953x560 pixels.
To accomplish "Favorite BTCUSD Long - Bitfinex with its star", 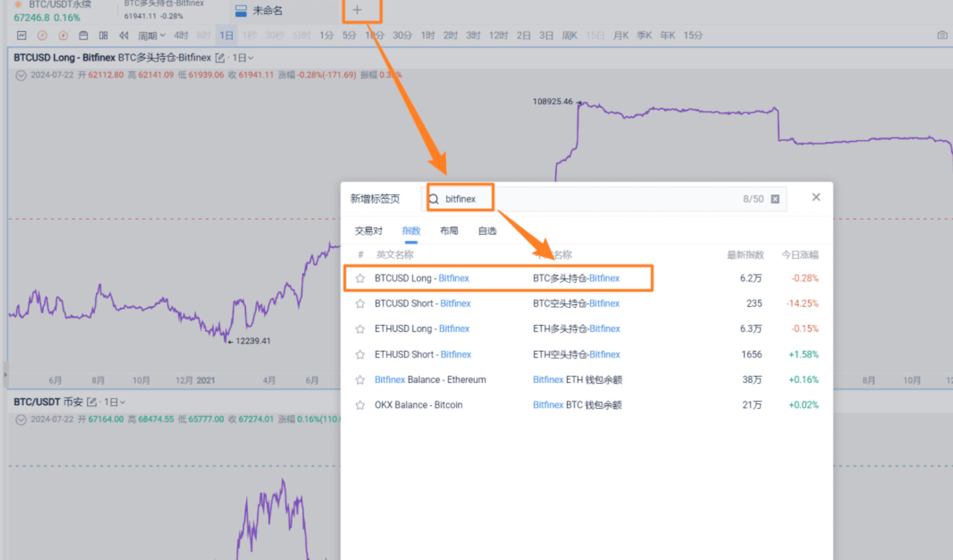I will tap(360, 278).
